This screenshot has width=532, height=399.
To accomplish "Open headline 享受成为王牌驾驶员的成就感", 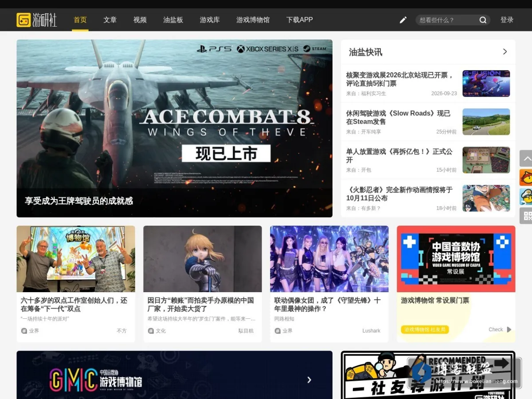I will pos(79,201).
